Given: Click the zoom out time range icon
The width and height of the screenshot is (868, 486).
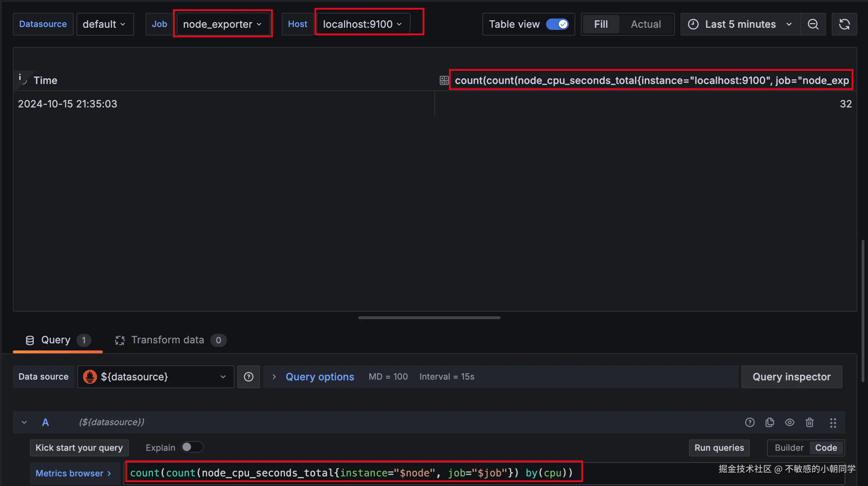Looking at the screenshot, I should [x=813, y=24].
